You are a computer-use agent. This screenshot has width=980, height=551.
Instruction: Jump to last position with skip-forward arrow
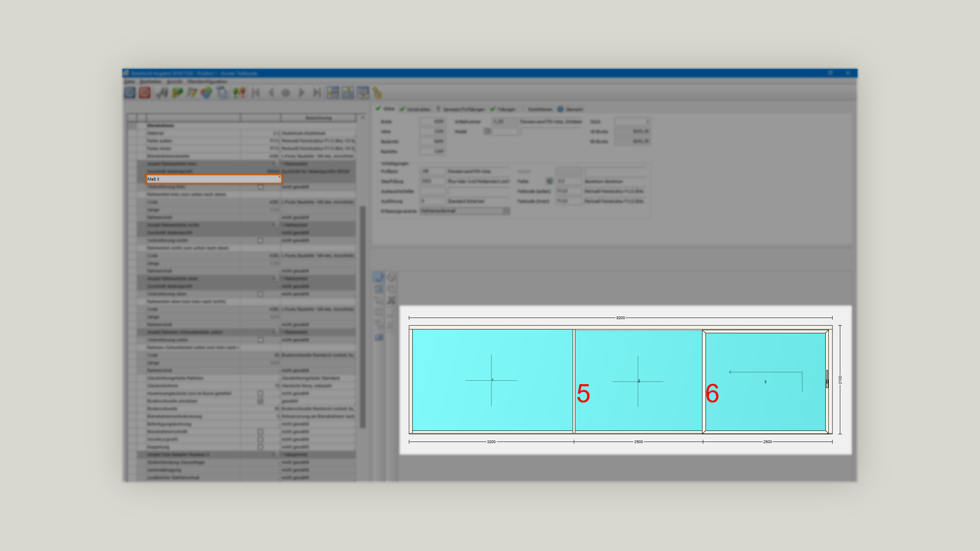click(x=317, y=93)
